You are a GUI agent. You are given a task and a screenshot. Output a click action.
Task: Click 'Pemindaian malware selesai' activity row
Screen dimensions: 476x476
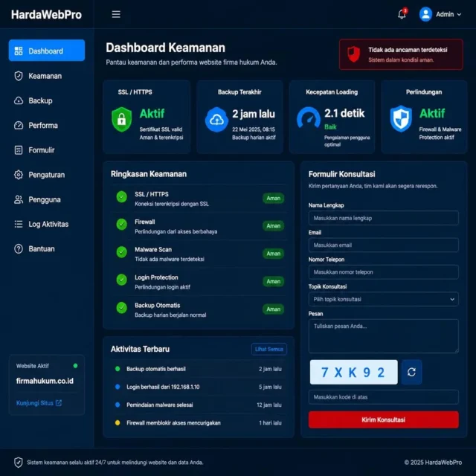coord(199,405)
